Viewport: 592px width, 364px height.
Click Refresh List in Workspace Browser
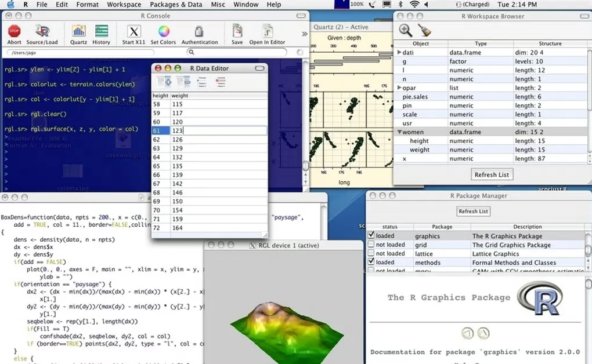(x=492, y=174)
